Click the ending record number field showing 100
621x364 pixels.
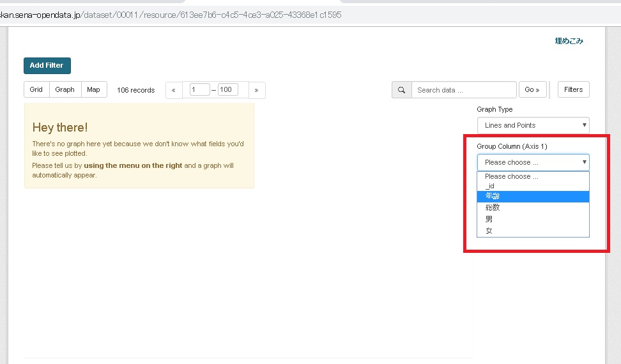227,90
